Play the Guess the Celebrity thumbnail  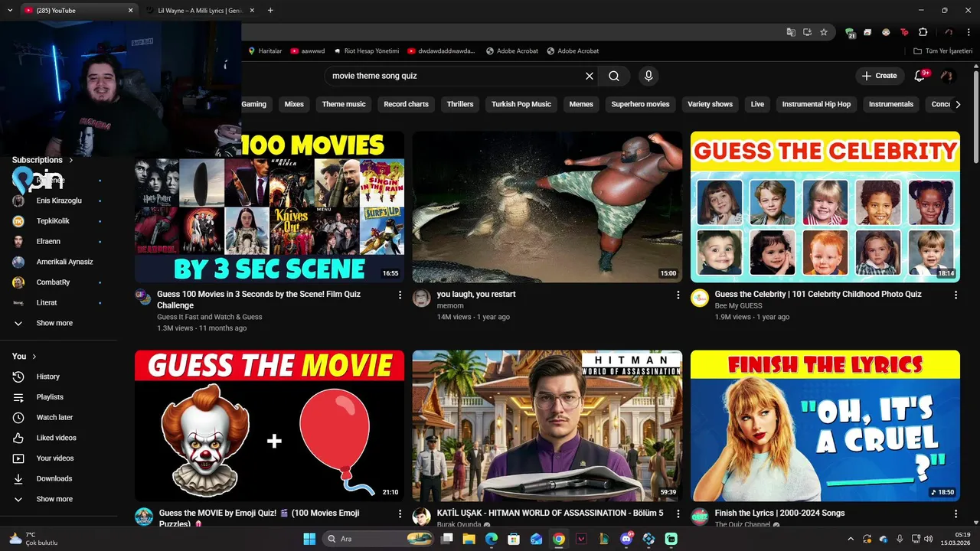[x=825, y=207]
